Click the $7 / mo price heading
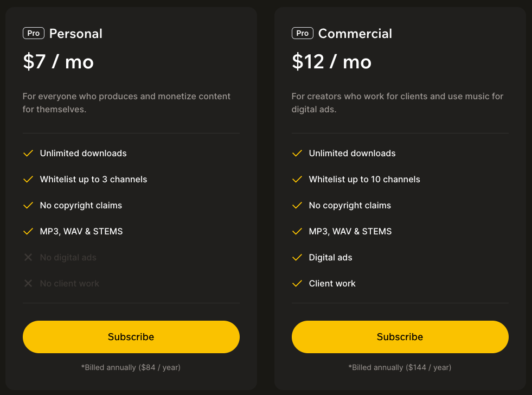This screenshot has height=395, width=532. click(59, 62)
